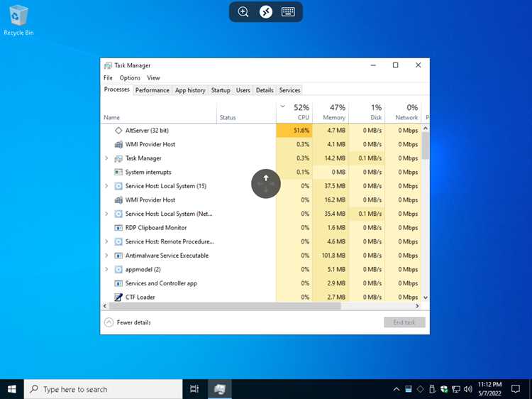Open the Recycle Bin desktop icon
532x399 pixels.
[18, 21]
